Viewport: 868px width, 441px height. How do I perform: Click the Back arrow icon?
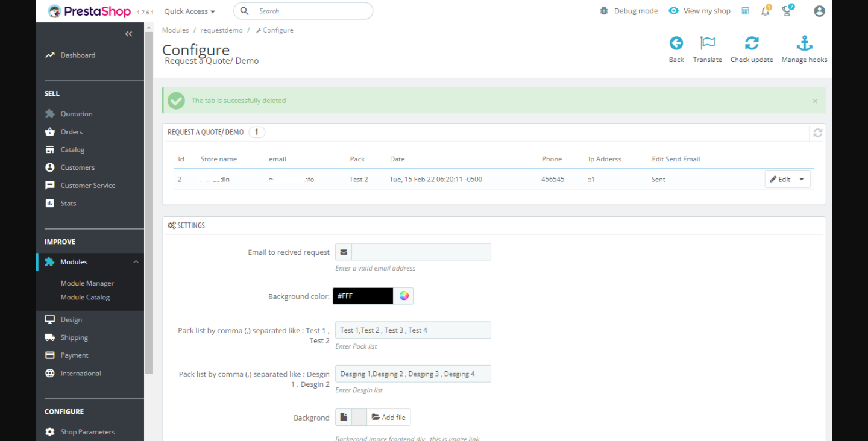[x=676, y=43]
